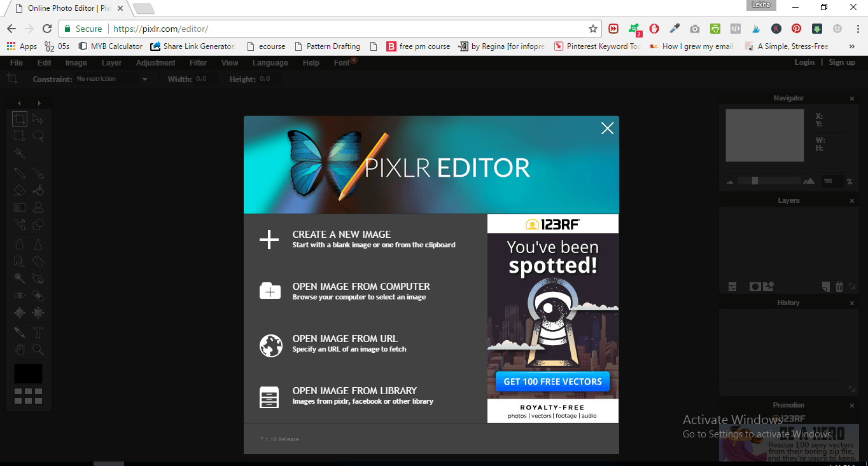Select the Burn hand tool
868x466 pixels.
[38, 278]
